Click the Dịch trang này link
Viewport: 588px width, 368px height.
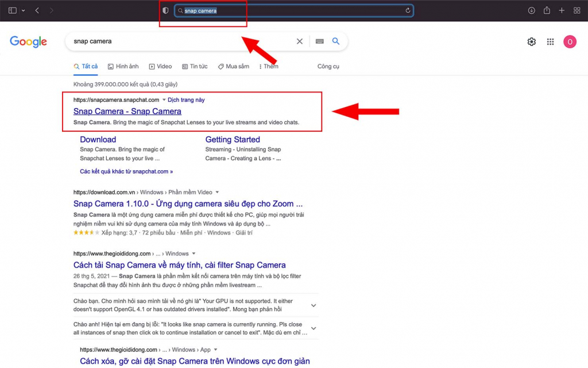coord(186,100)
